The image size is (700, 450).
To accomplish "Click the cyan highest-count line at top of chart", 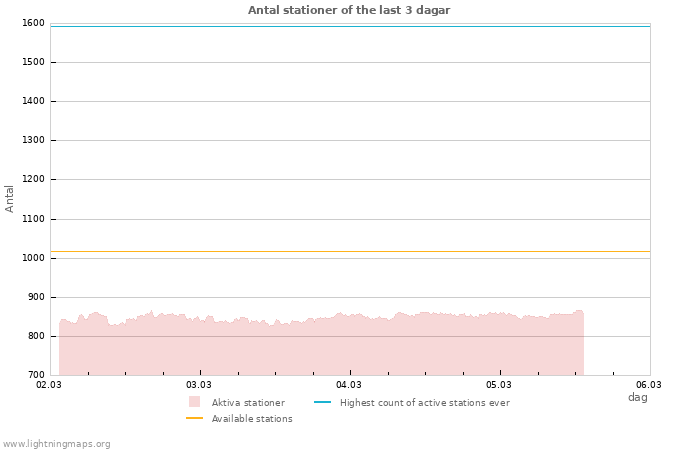I will click(350, 26).
